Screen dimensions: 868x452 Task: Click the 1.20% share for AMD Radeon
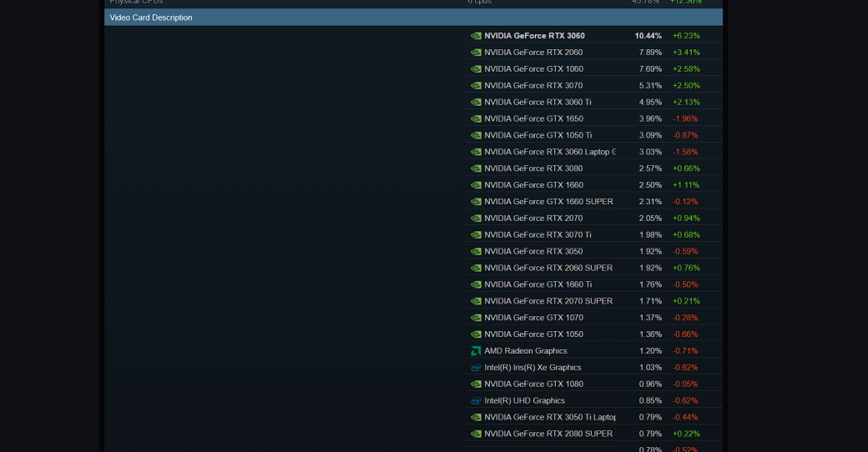pos(650,351)
